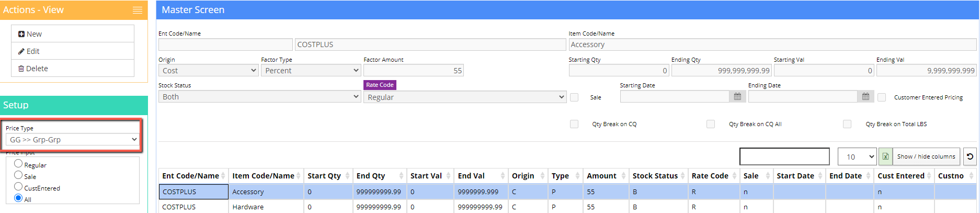Open the Rate Code dropdown showing Regular

click(x=465, y=97)
